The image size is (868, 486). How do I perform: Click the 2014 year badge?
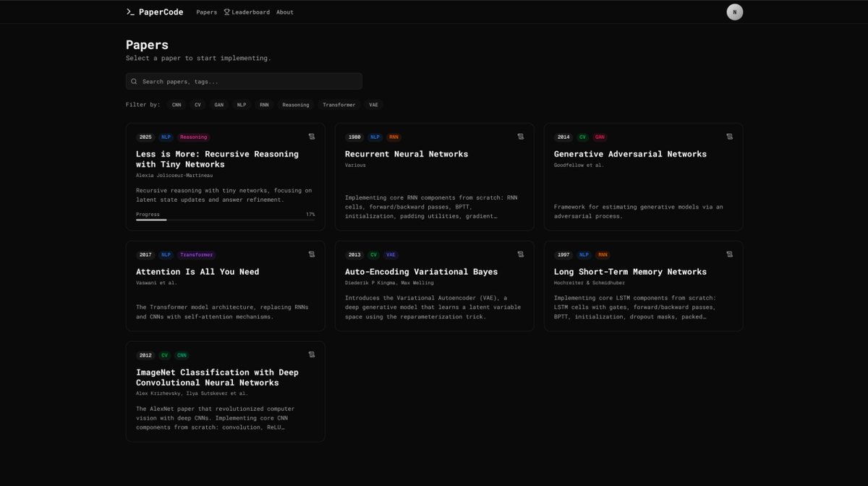coord(563,137)
